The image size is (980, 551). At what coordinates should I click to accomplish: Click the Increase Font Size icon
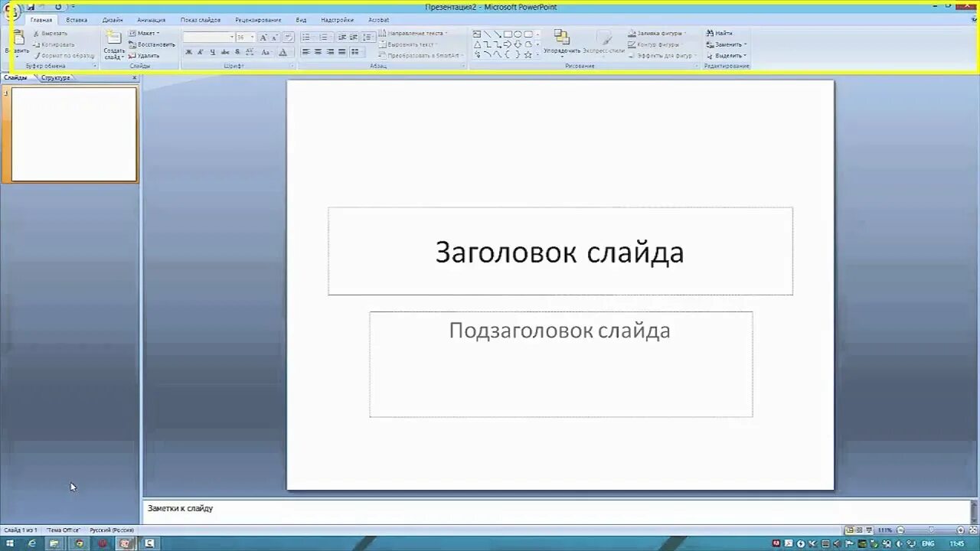(263, 37)
